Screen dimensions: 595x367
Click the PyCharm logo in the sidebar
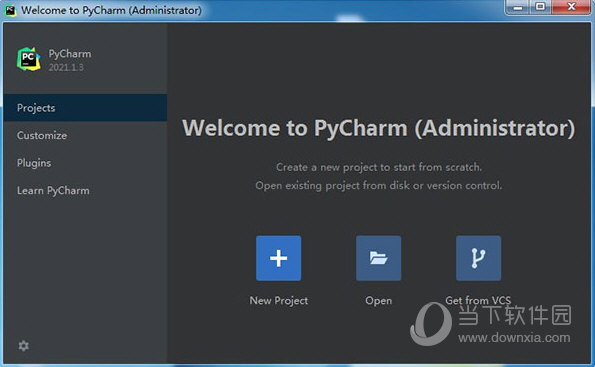[x=29, y=59]
